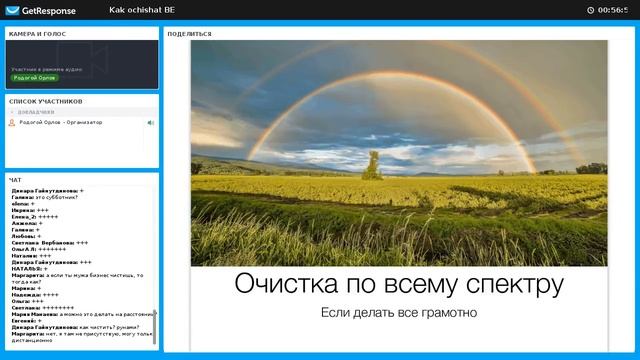This screenshot has width=640, height=360.
Task: Click the rainbow field image on the slide
Action: (x=399, y=153)
